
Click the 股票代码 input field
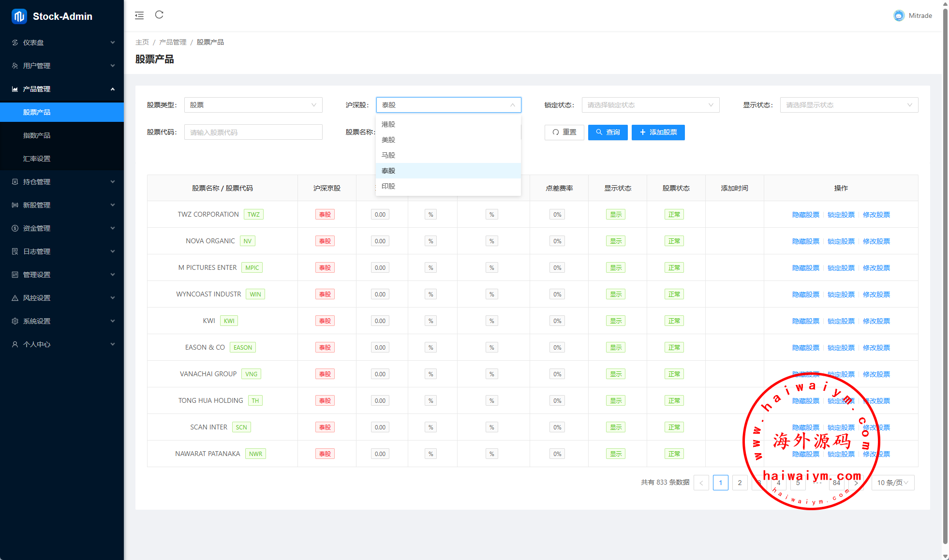click(x=253, y=133)
